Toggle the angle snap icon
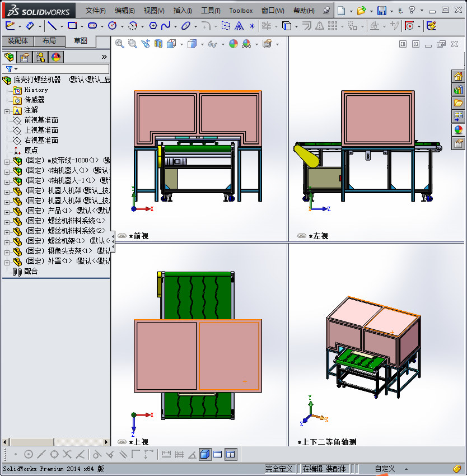 pos(192,455)
